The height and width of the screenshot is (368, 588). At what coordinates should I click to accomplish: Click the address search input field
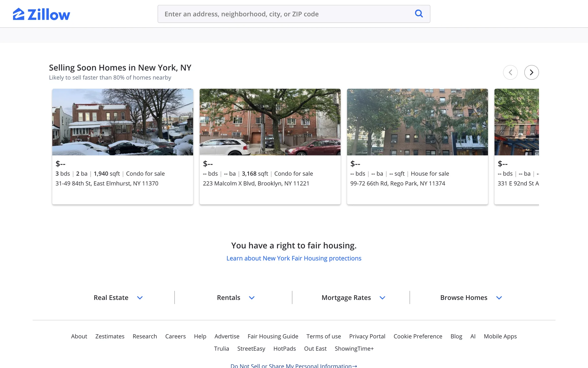[x=285, y=14]
